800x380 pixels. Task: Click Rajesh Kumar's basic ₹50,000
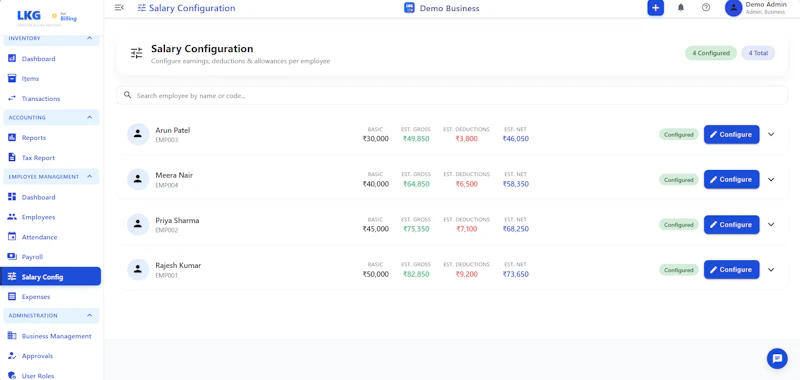(376, 274)
